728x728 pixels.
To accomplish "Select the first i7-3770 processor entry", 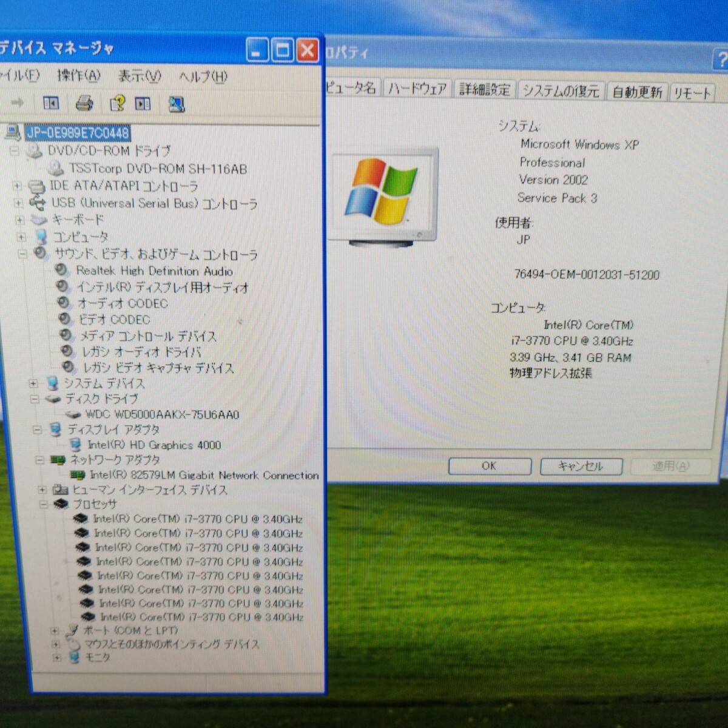I will 197,519.
